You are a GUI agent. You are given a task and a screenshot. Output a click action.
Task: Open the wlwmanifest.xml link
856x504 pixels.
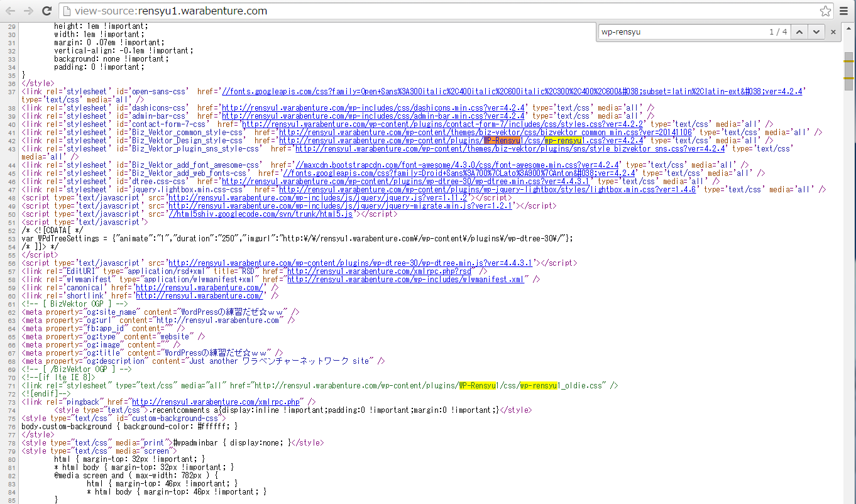point(405,280)
